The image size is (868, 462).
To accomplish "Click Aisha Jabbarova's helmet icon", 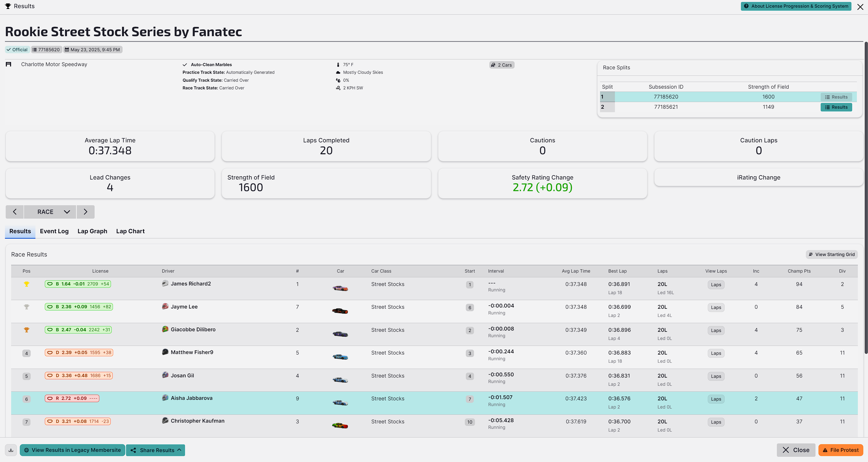I will click(x=165, y=398).
